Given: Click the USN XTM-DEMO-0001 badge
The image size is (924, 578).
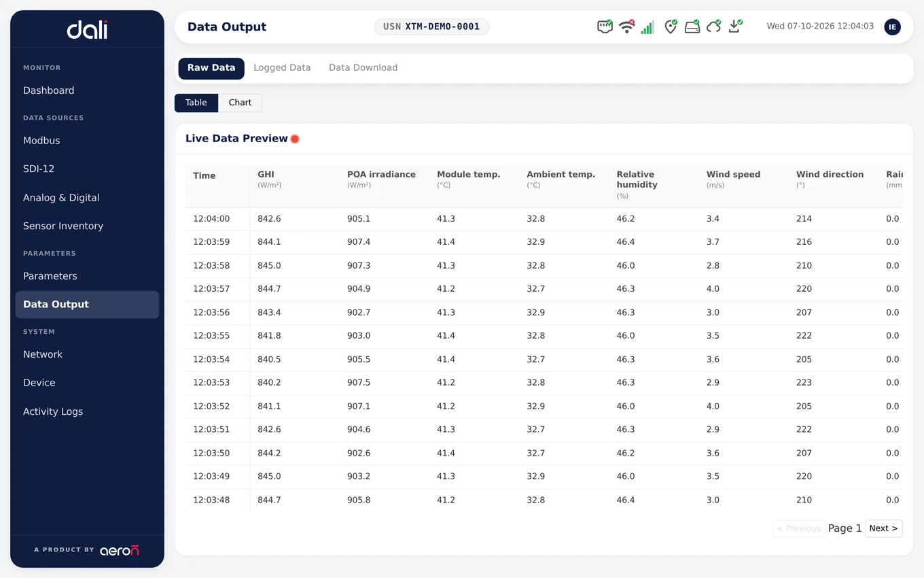Looking at the screenshot, I should [x=431, y=27].
